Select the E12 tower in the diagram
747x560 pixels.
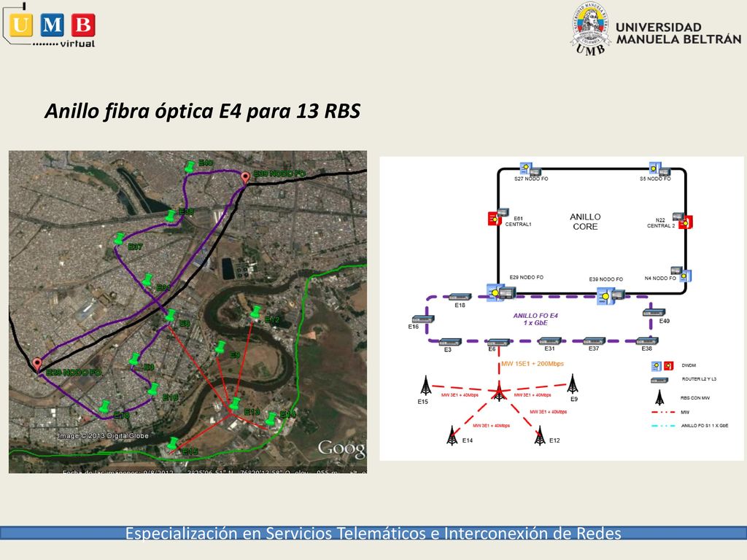point(540,435)
